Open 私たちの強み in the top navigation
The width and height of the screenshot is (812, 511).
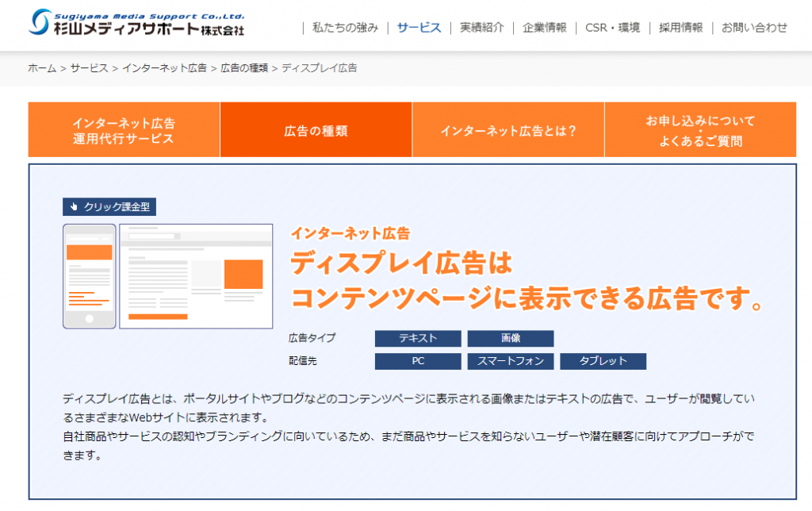(x=346, y=28)
